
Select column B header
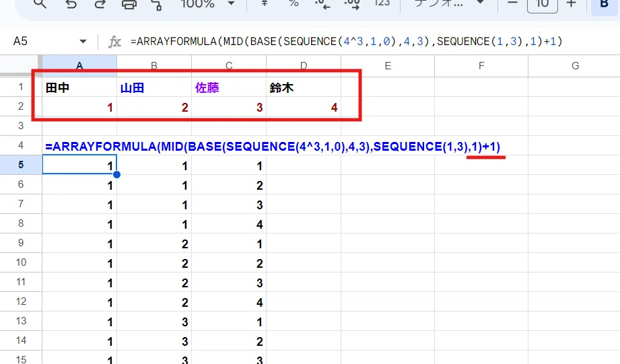coord(154,66)
